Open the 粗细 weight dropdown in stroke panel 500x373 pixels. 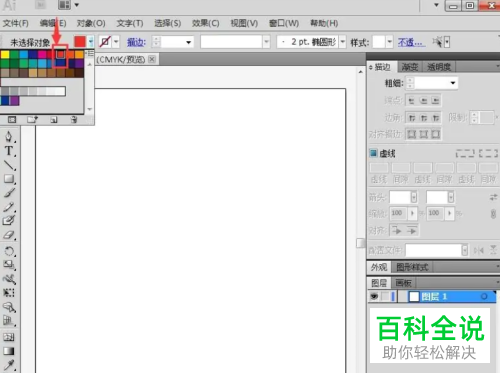coord(453,83)
